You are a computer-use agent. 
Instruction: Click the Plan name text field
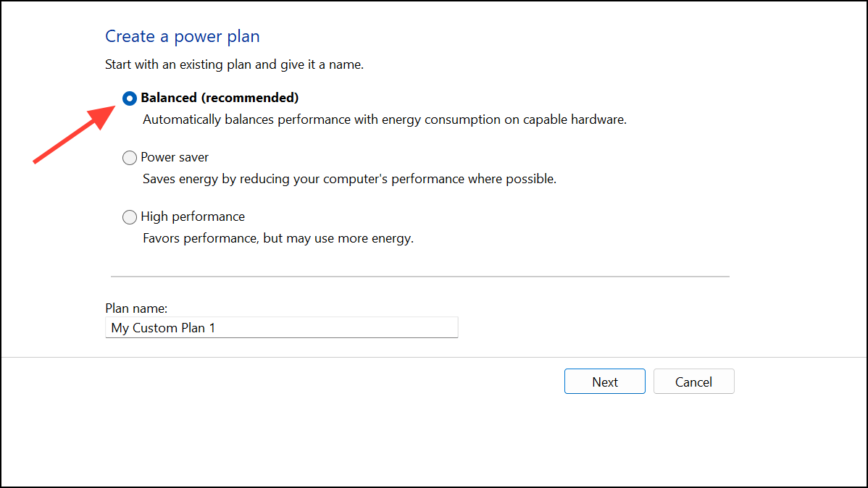(x=281, y=327)
